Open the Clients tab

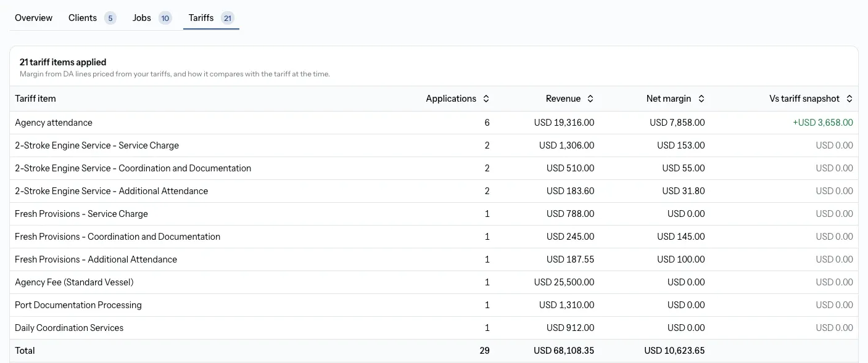pyautogui.click(x=92, y=18)
